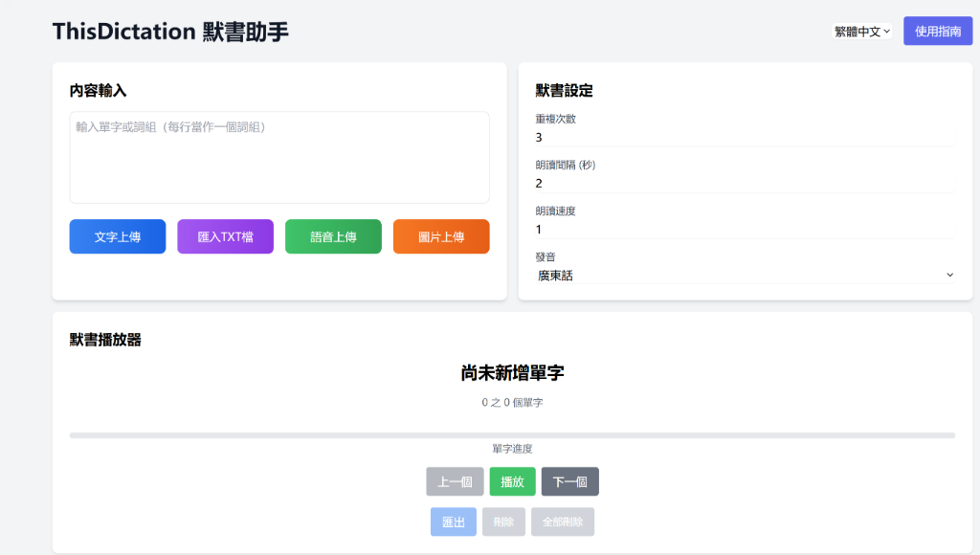Click the 匯出 export button
The width and height of the screenshot is (980, 555).
453,522
